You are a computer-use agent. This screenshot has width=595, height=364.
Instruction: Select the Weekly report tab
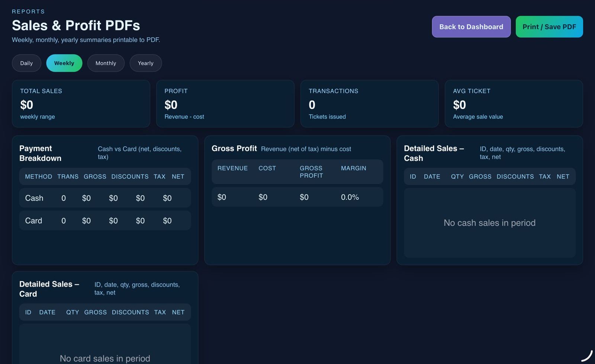(64, 63)
